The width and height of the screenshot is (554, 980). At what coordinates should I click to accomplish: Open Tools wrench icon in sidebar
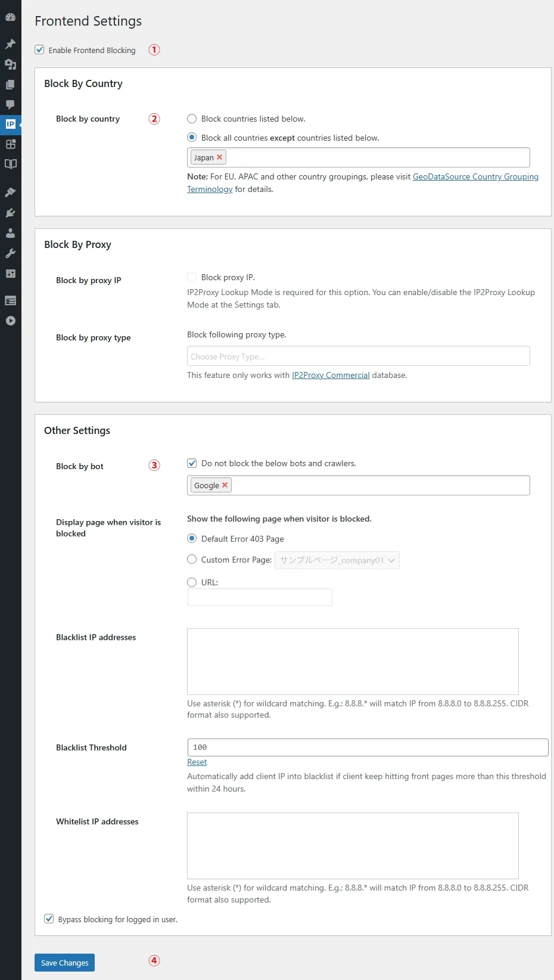[x=10, y=253]
